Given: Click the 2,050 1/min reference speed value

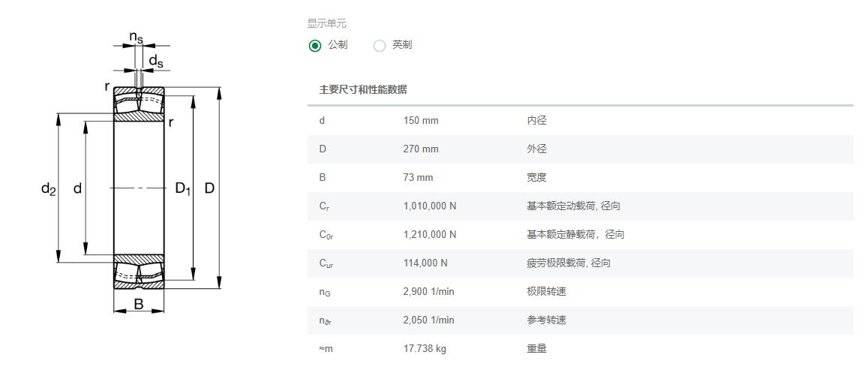Looking at the screenshot, I should click(428, 320).
